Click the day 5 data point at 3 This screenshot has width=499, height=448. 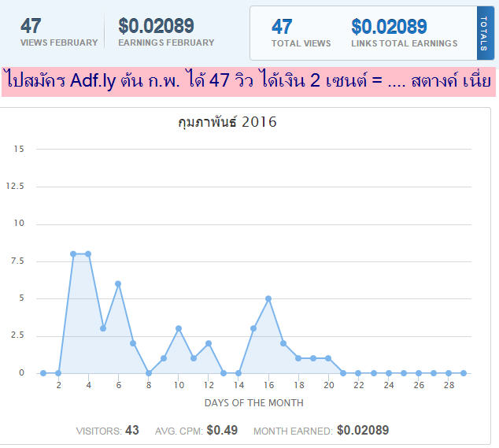(x=103, y=328)
